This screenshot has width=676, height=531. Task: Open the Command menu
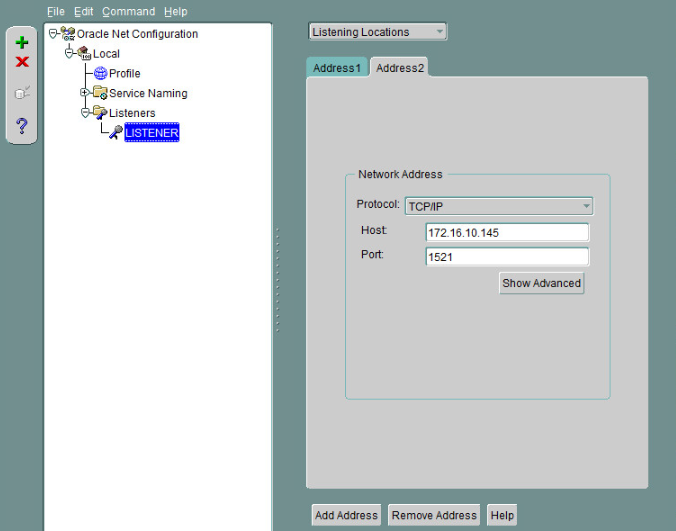coord(128,11)
